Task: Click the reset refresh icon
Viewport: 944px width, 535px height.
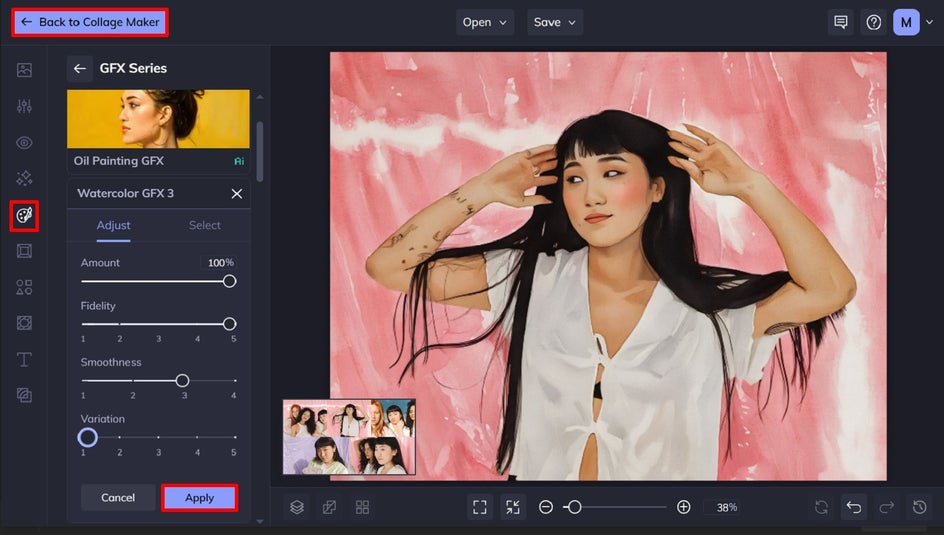Action: coord(821,507)
